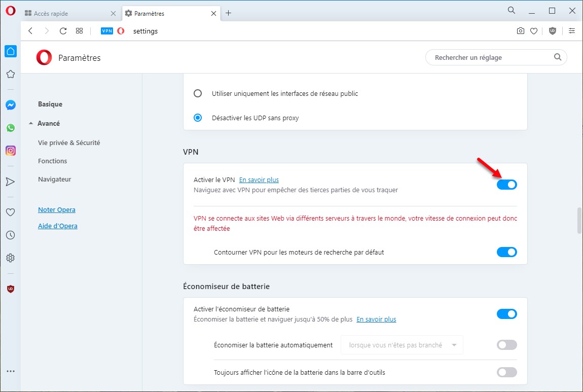The height and width of the screenshot is (392, 583).
Task: Click the uBlock shield in sidebar
Action: [x=10, y=289]
